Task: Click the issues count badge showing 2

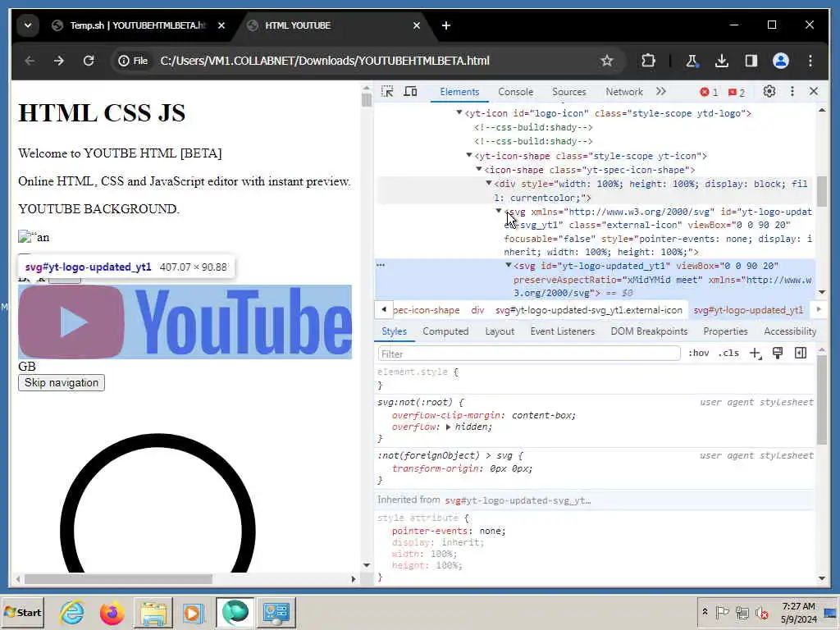Action: (x=737, y=92)
